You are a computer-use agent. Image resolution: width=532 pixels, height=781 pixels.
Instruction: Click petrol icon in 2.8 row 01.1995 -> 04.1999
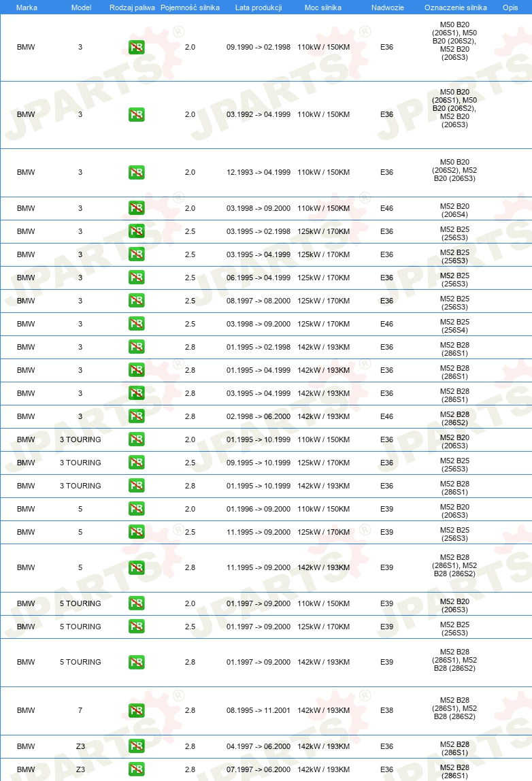(x=137, y=370)
